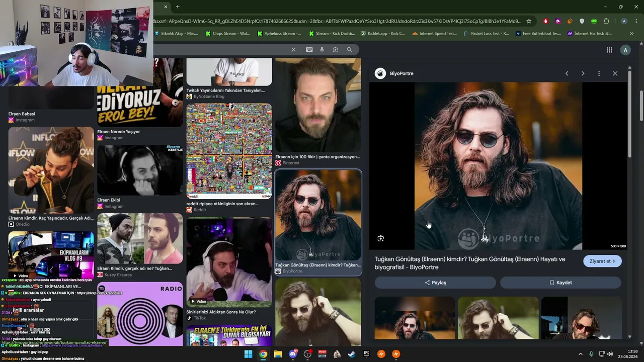The image size is (644, 362).
Task: Open Google Lens image search in search bar
Action: [x=336, y=50]
